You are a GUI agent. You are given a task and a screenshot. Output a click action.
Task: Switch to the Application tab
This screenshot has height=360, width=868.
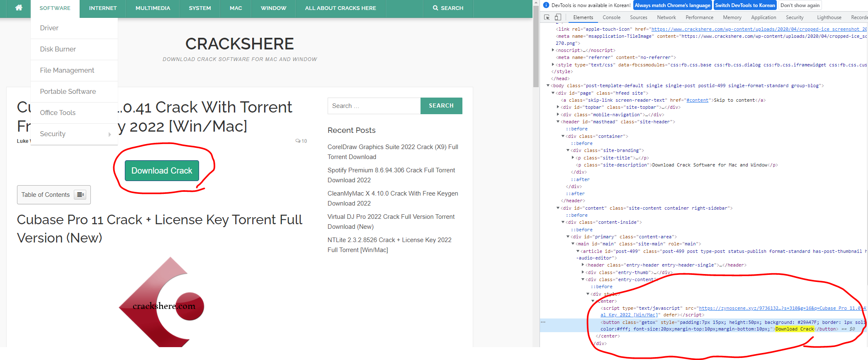click(763, 17)
